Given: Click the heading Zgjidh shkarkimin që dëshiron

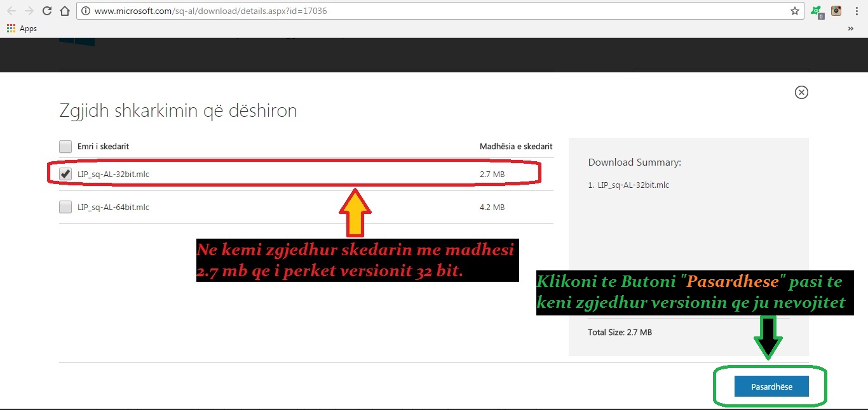Looking at the screenshot, I should coord(178,111).
